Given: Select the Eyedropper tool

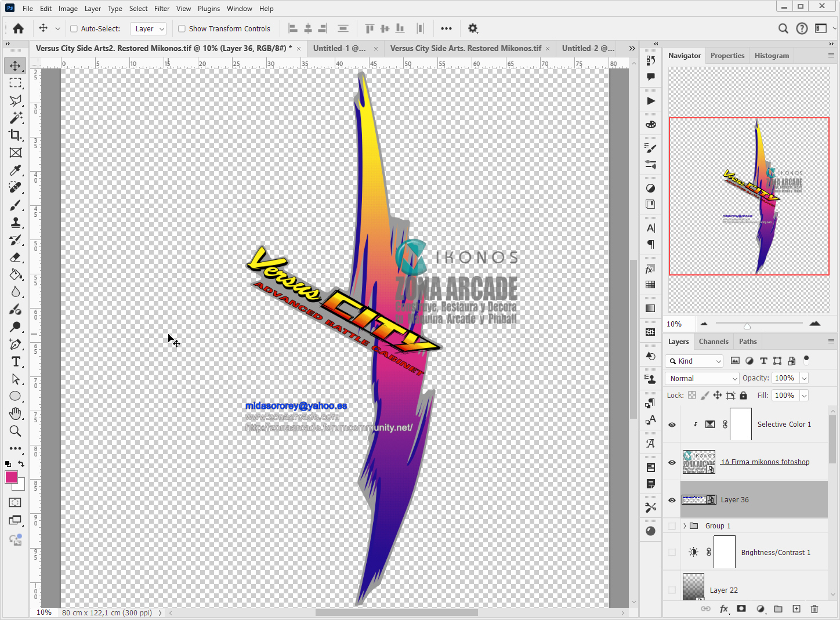Looking at the screenshot, I should [x=16, y=170].
